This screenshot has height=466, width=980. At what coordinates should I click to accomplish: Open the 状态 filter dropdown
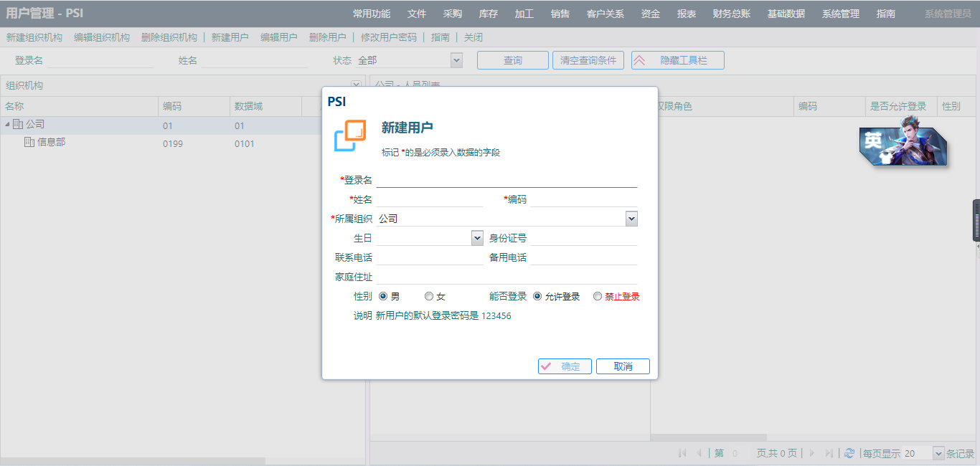[456, 60]
